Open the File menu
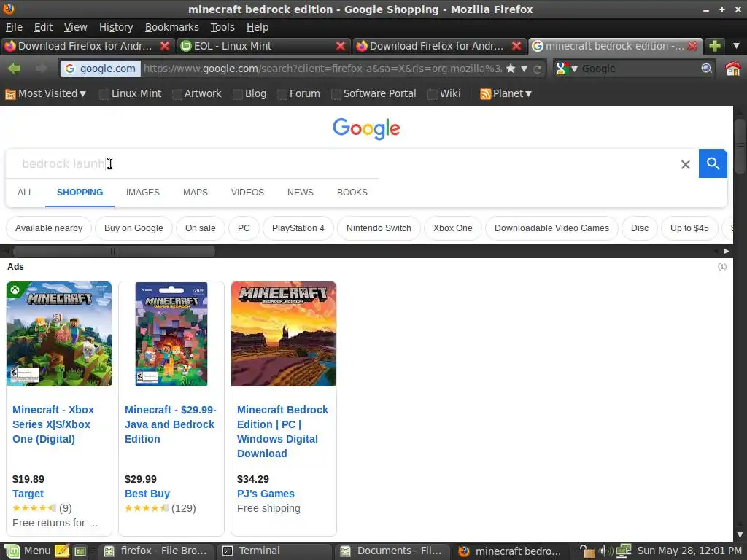This screenshot has height=560, width=747. [14, 27]
